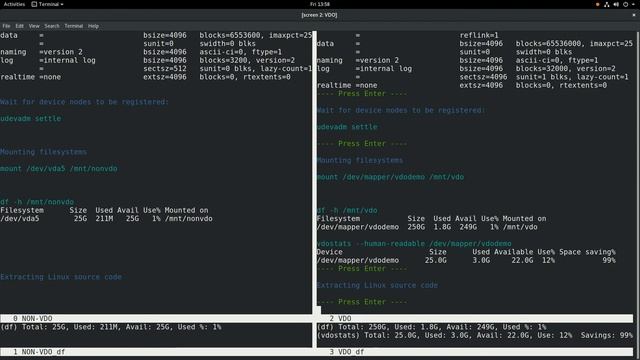Click right '(df) Total: 250G' summary line
The width and height of the screenshot is (640, 360).
431,327
